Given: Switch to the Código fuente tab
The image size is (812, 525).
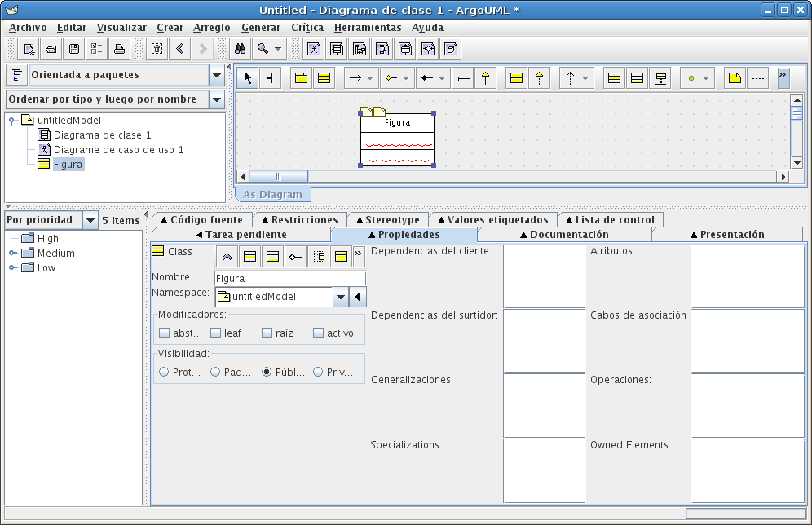Looking at the screenshot, I should tap(201, 220).
